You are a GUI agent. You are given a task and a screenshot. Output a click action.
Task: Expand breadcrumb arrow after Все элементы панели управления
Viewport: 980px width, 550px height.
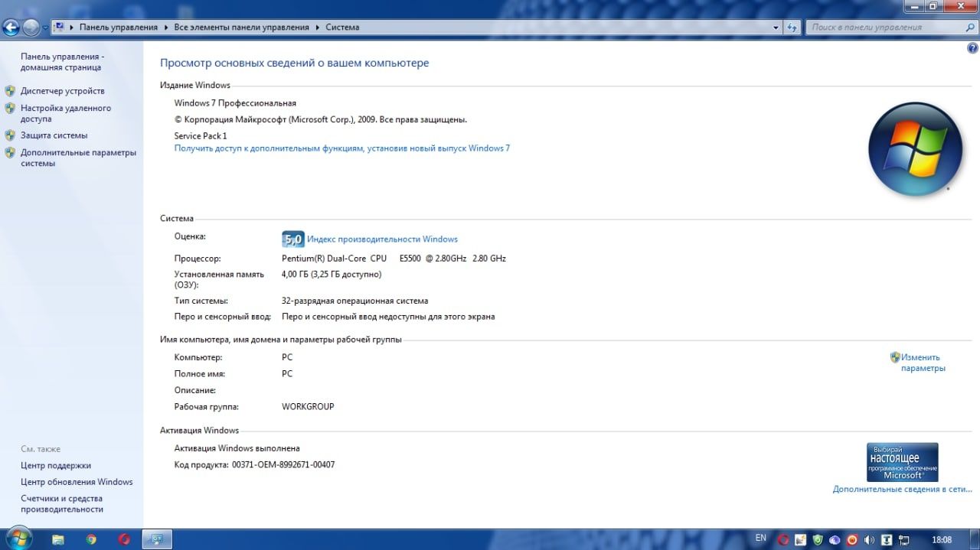(x=318, y=27)
